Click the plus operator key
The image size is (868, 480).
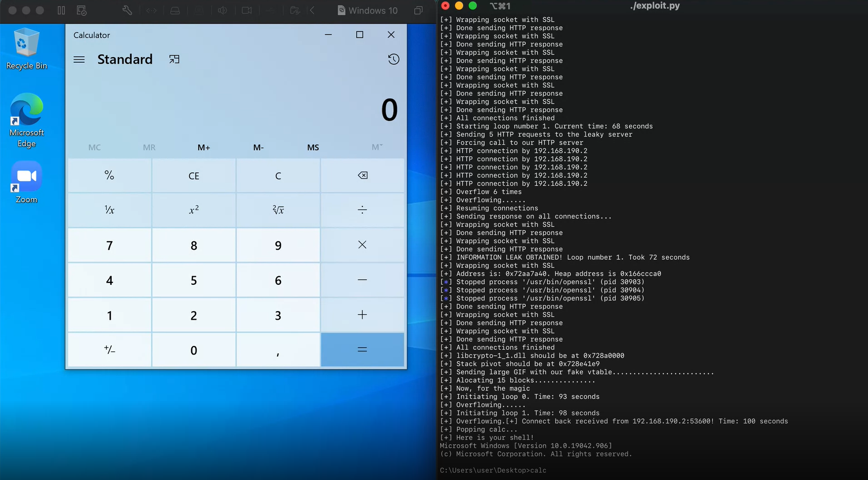363,315
